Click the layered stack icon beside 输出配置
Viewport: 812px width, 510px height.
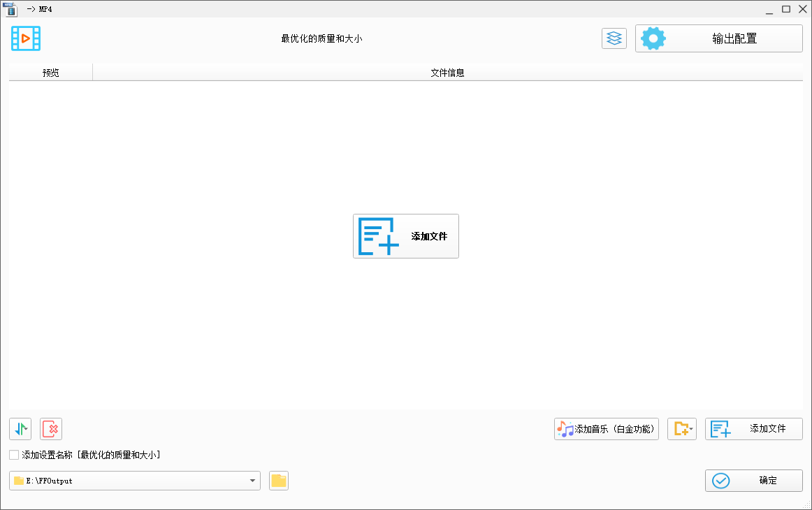614,38
